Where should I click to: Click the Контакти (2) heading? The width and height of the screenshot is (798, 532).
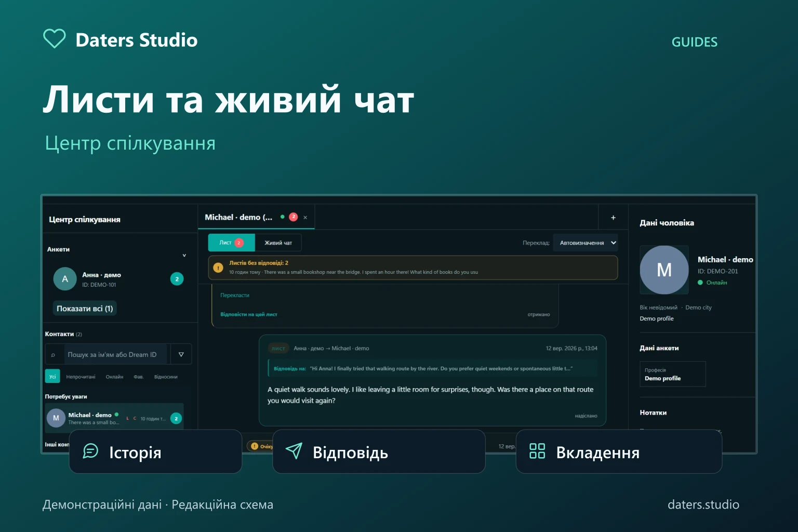(x=63, y=334)
